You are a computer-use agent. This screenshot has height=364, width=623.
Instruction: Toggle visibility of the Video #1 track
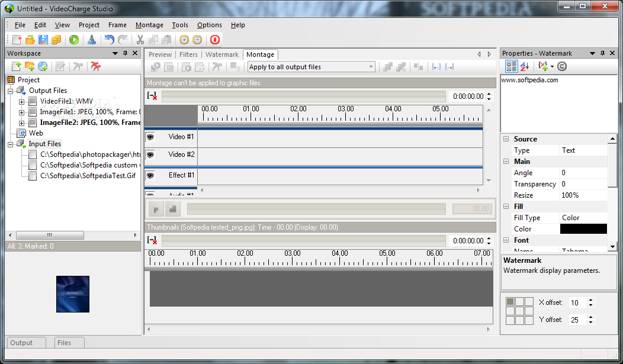(x=150, y=137)
